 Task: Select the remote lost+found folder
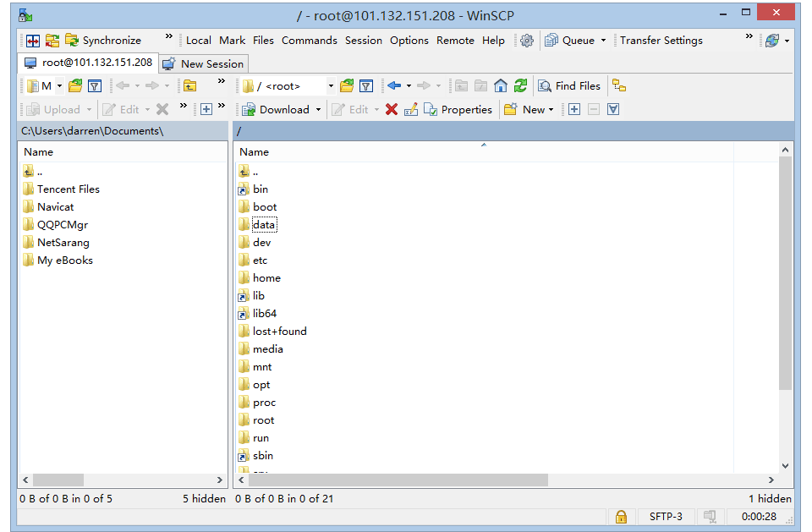coord(280,331)
